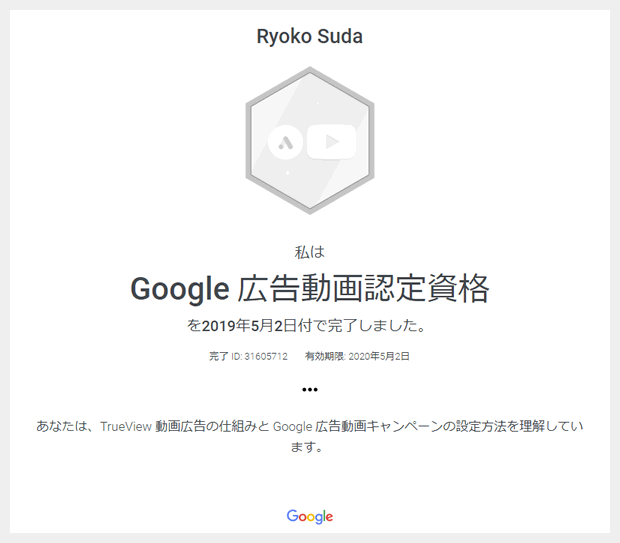Click the word Google in certificate title

pos(180,289)
